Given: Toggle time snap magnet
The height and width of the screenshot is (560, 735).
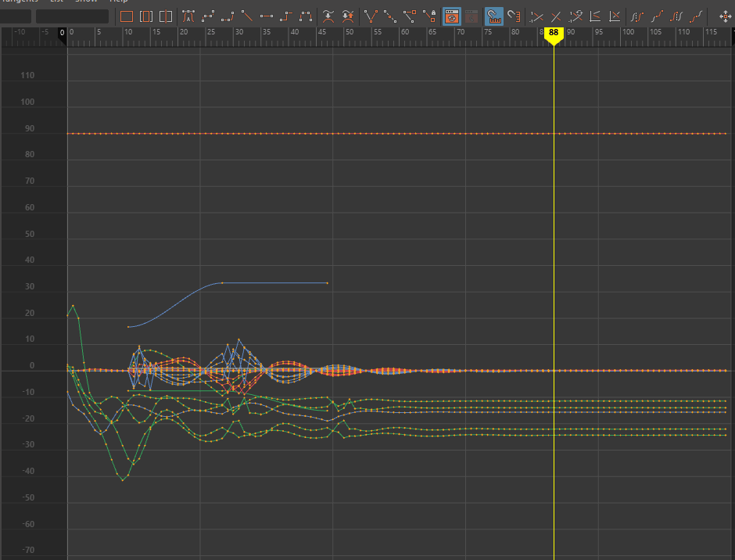Looking at the screenshot, I should click(x=494, y=17).
